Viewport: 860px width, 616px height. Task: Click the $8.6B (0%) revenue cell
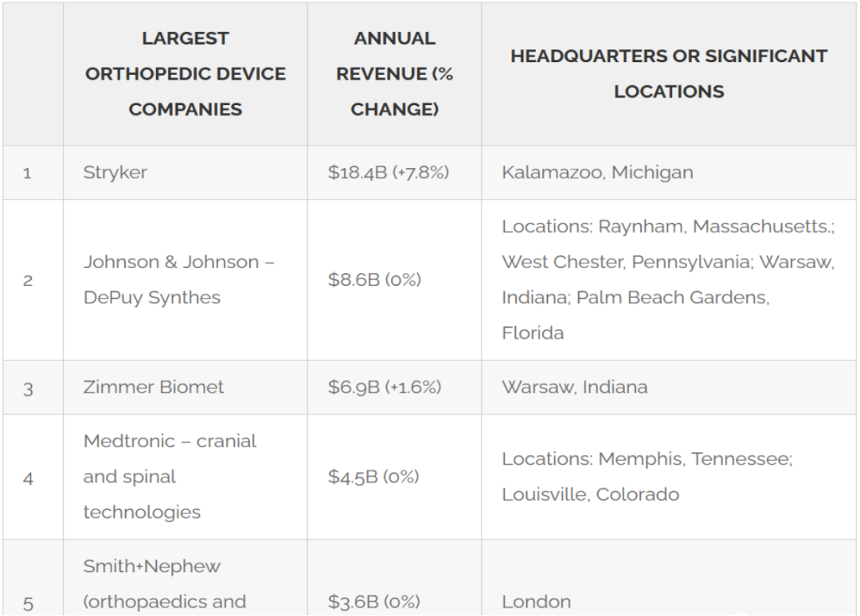pyautogui.click(x=394, y=280)
